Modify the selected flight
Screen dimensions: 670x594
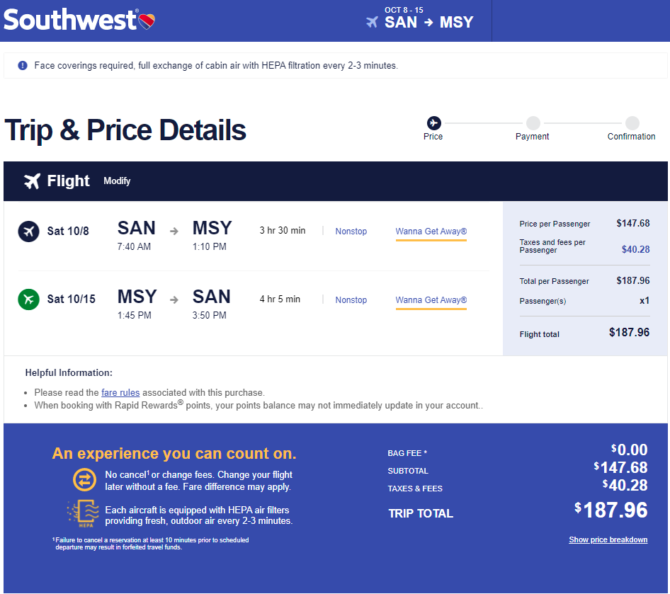click(x=117, y=181)
